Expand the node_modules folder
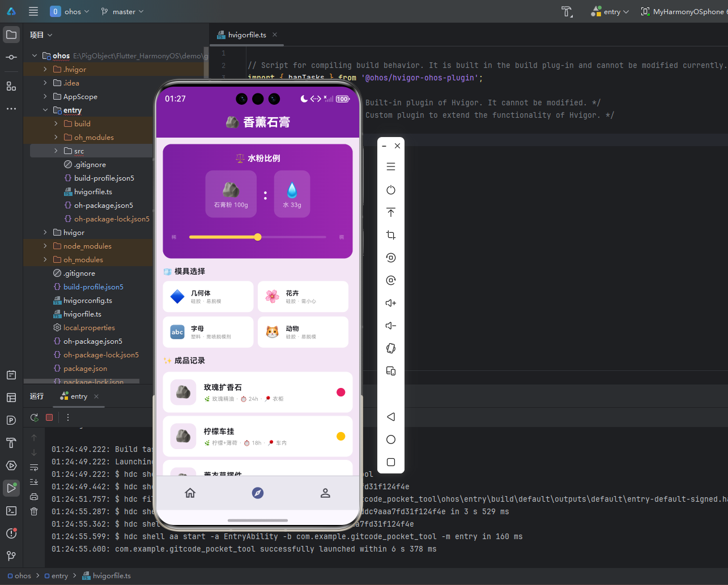 45,246
